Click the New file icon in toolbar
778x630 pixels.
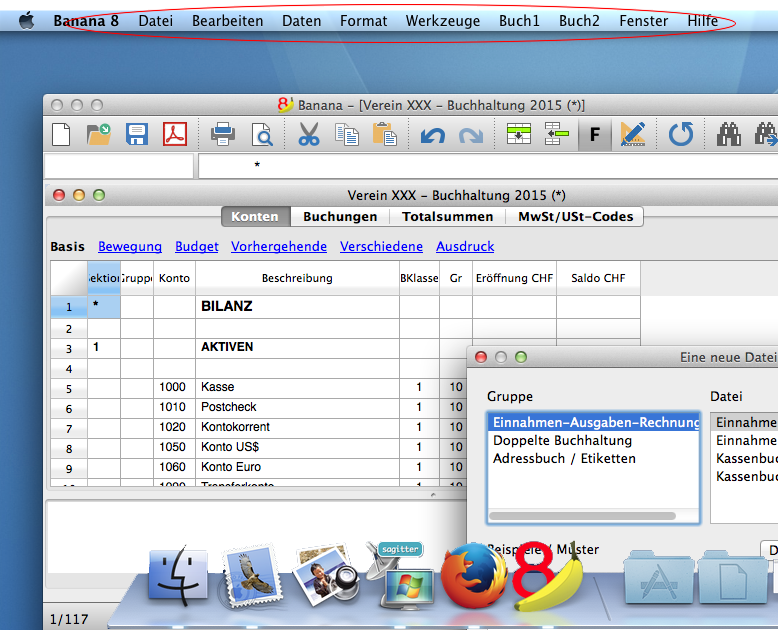point(61,134)
